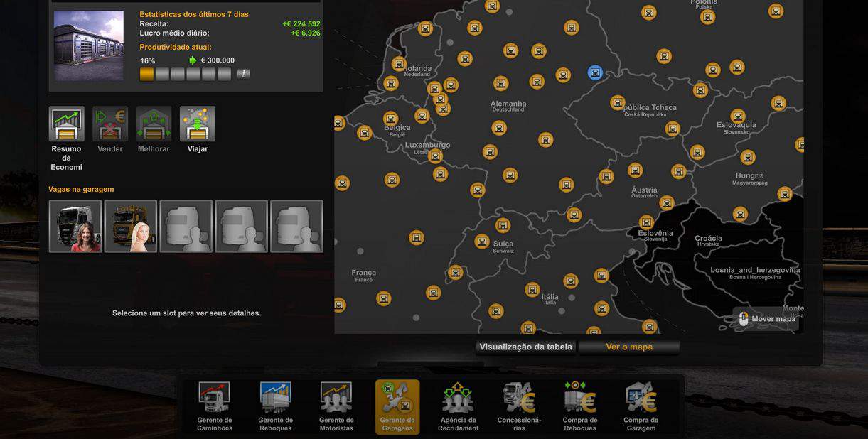Click the garage photo thumbnail

(x=89, y=45)
